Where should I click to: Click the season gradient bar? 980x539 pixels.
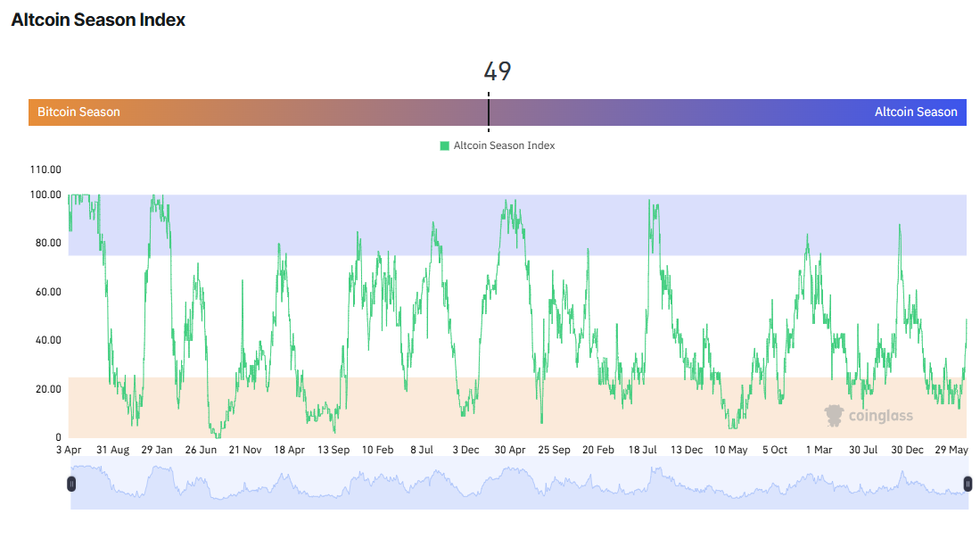coord(357,112)
